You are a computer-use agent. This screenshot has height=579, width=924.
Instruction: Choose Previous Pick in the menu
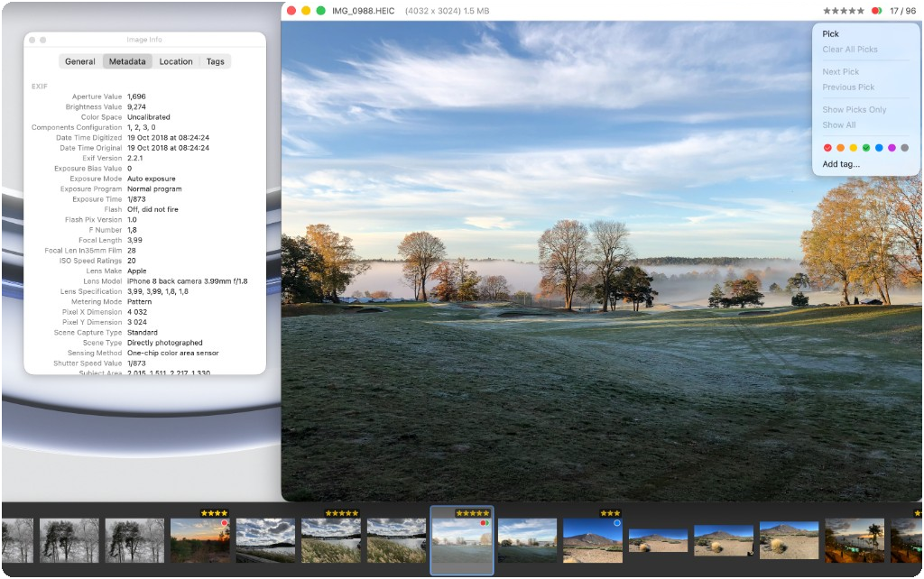coord(848,87)
